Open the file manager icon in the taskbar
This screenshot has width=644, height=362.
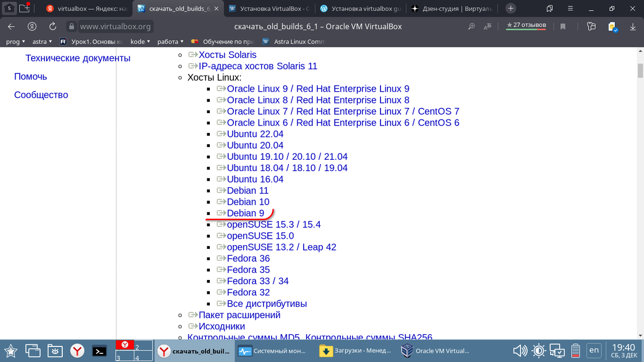[x=55, y=351]
